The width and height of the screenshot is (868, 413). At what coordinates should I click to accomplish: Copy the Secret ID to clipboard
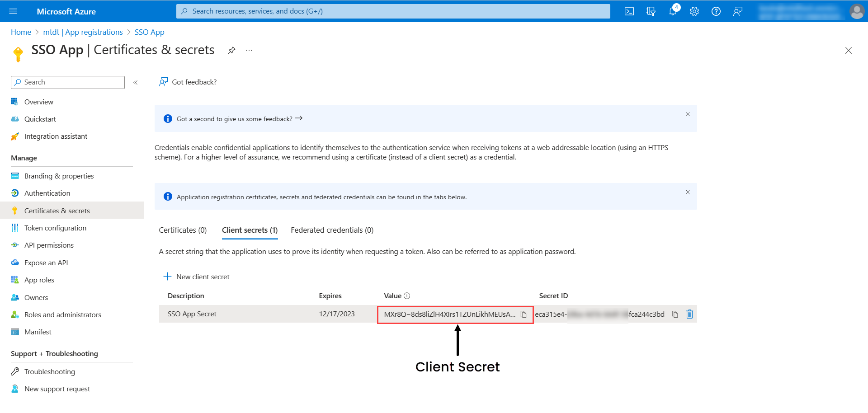tap(675, 314)
